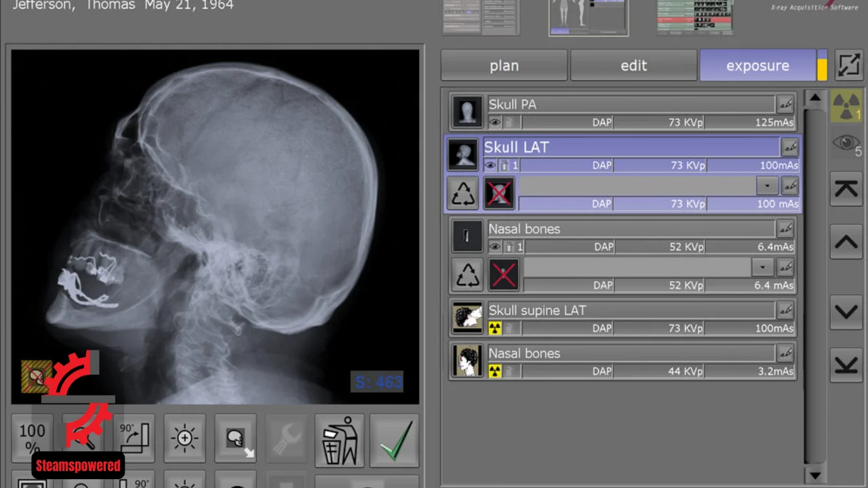The height and width of the screenshot is (488, 868).
Task: Select the crossed-out Skull LAT rejected image
Action: point(499,193)
